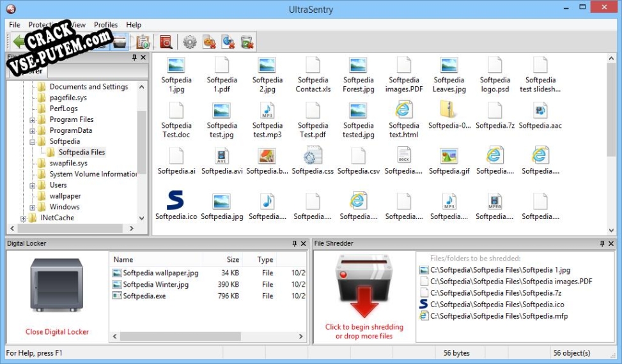Click Digital Locker list right scroll arrow
622x364 pixels.
coord(300,337)
